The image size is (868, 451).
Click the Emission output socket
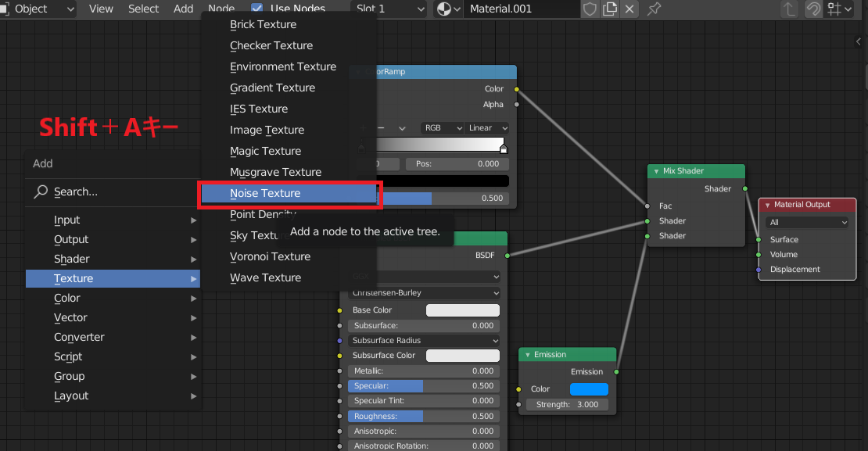[x=616, y=372]
